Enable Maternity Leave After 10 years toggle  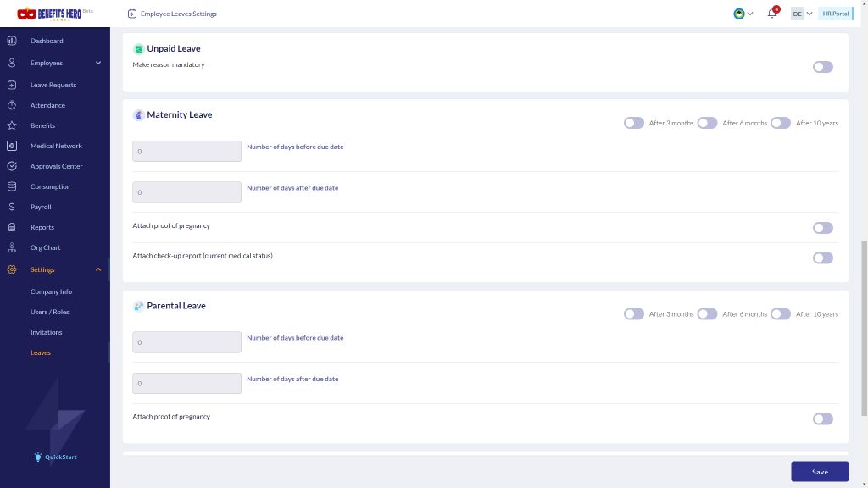[781, 123]
